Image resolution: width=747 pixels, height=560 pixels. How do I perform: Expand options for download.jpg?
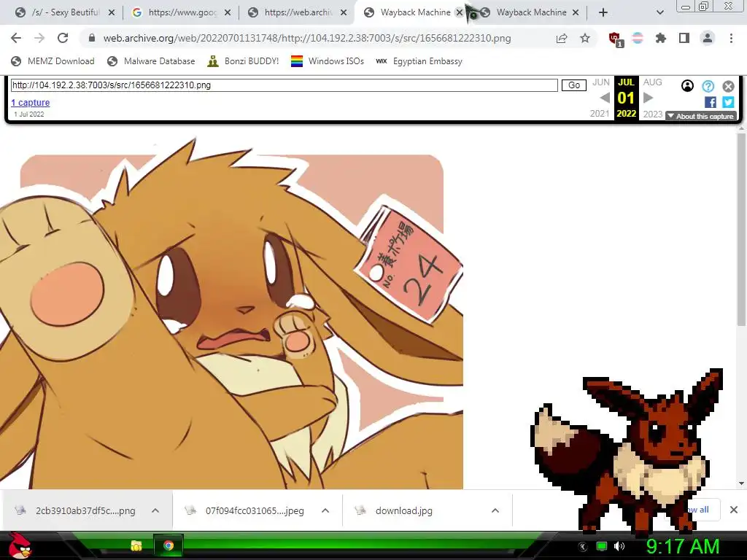coord(495,510)
